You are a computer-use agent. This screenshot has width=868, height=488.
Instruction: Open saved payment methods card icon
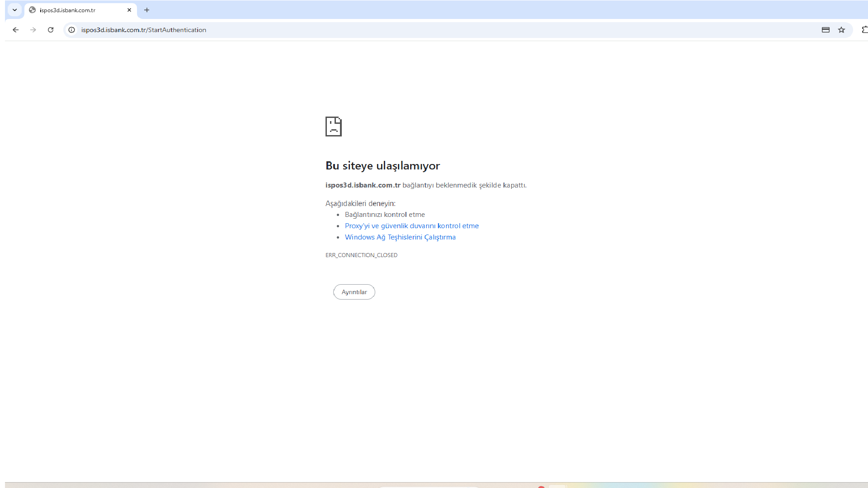point(826,30)
